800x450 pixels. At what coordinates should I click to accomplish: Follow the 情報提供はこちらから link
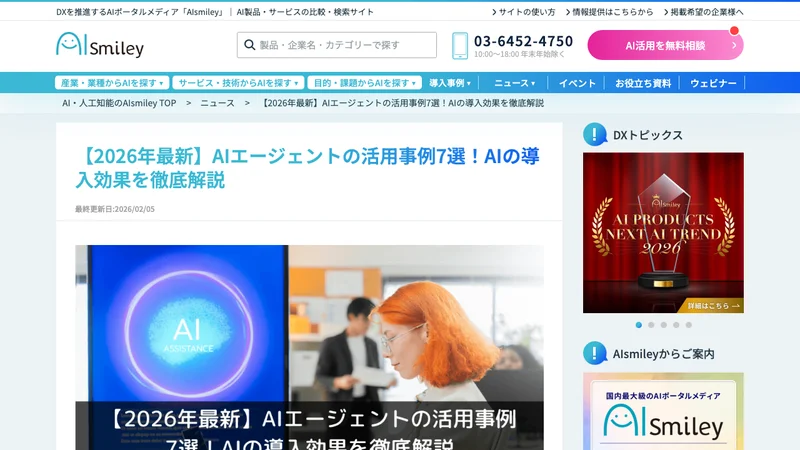pyautogui.click(x=609, y=12)
